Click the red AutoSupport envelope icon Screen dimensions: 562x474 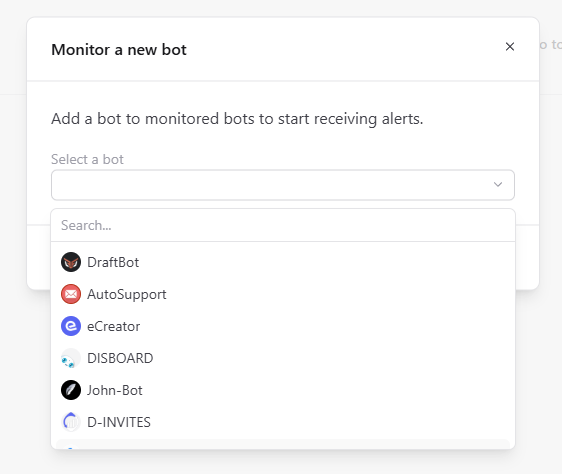(71, 294)
